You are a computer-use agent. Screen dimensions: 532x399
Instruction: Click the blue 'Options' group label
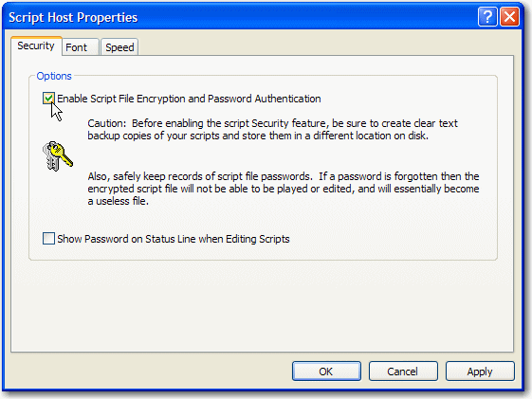coord(54,76)
